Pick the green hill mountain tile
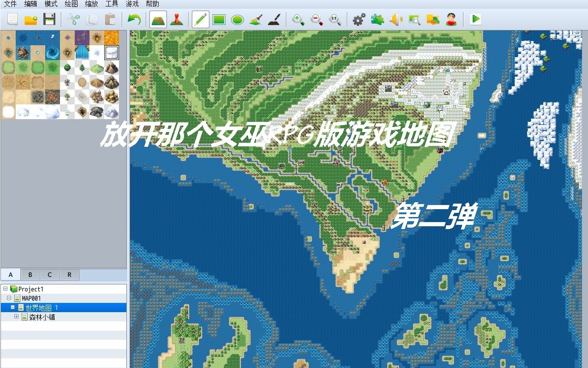The height and width of the screenshot is (368, 588). [97, 67]
